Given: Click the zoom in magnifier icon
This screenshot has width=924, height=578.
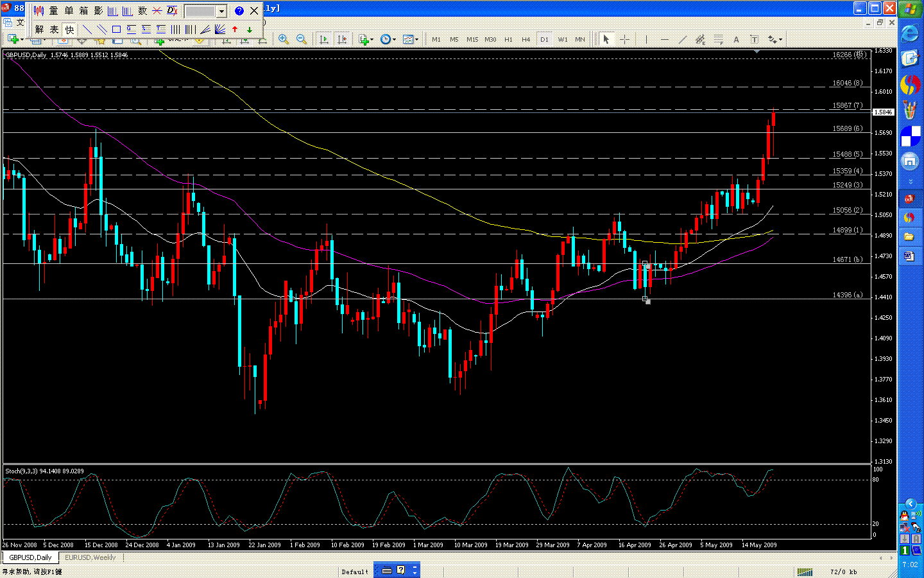Looking at the screenshot, I should tap(284, 39).
